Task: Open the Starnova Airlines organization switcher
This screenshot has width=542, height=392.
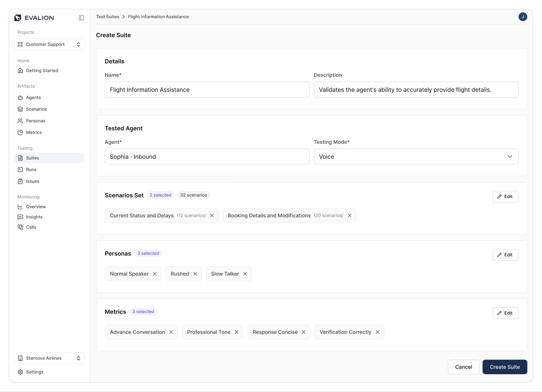Action: pos(49,358)
